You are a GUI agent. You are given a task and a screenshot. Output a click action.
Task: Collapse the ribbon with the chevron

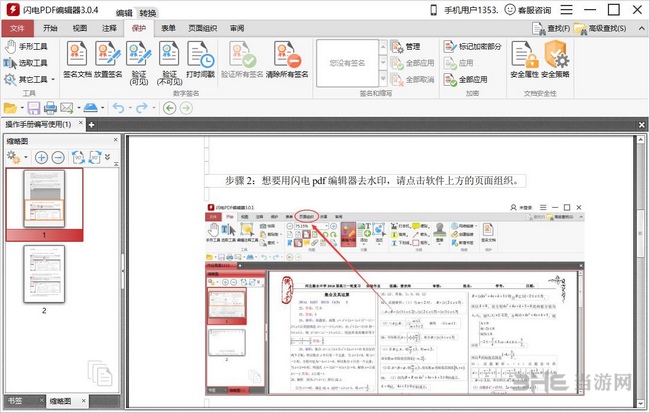coord(641,28)
